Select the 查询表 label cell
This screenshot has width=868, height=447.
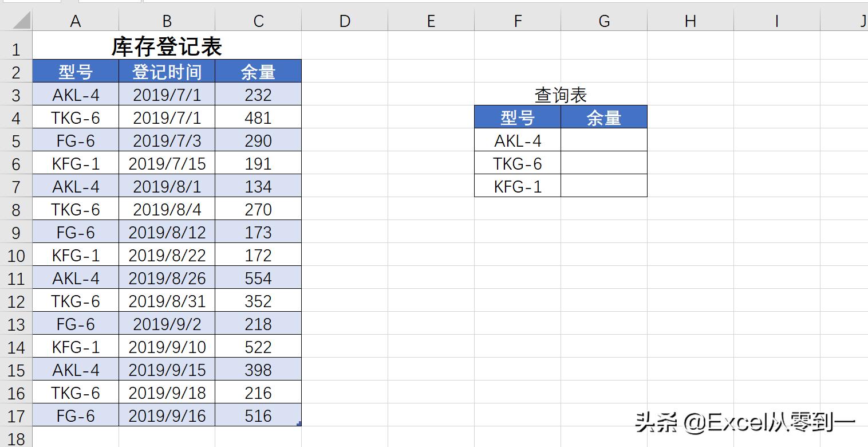[560, 93]
